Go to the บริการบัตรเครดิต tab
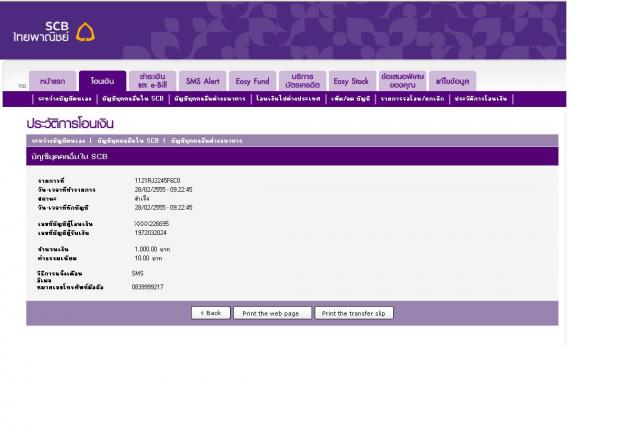 pos(302,81)
